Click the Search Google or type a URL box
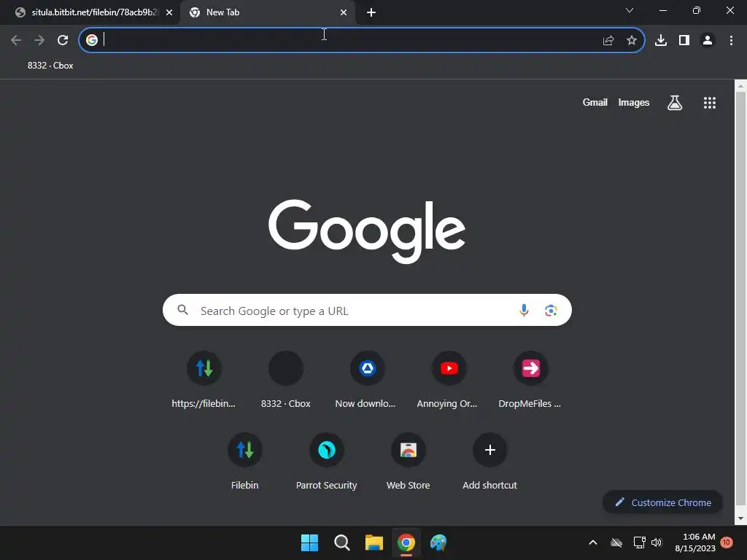 coord(367,311)
